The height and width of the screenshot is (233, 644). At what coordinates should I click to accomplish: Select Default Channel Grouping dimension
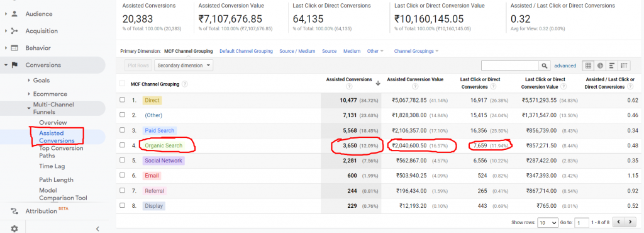pos(246,52)
